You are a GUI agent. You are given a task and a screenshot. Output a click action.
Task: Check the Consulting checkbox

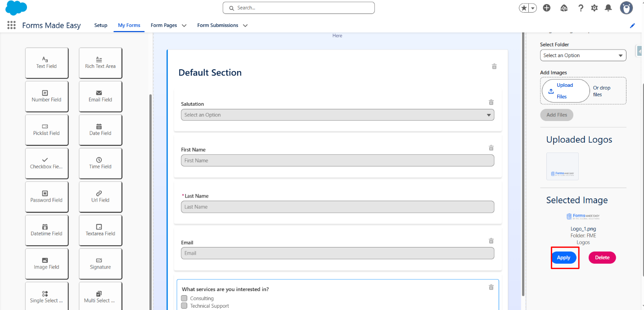pyautogui.click(x=184, y=298)
